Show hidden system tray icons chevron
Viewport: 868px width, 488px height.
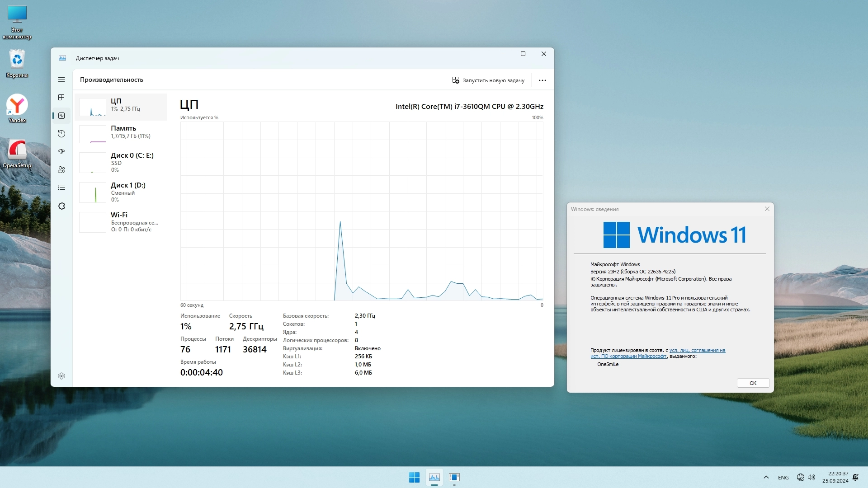[x=766, y=477]
